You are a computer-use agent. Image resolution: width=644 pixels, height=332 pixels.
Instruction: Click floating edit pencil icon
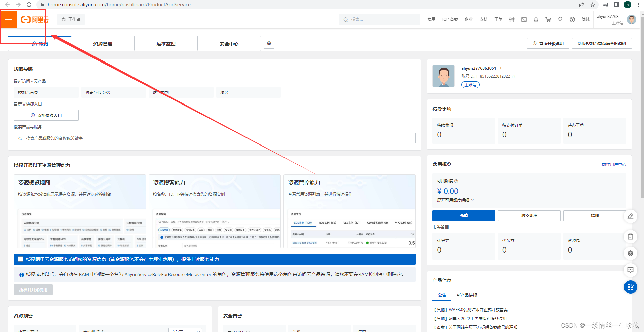[631, 216]
